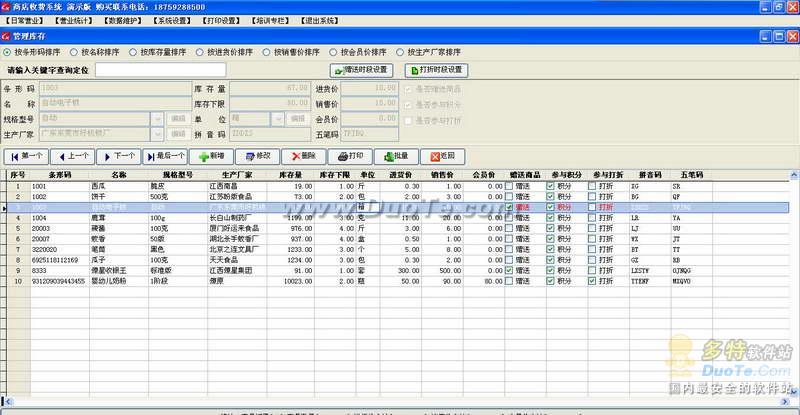Click horizontal scrollbar right arrow at bottom
The width and height of the screenshot is (800, 415).
coord(785,402)
